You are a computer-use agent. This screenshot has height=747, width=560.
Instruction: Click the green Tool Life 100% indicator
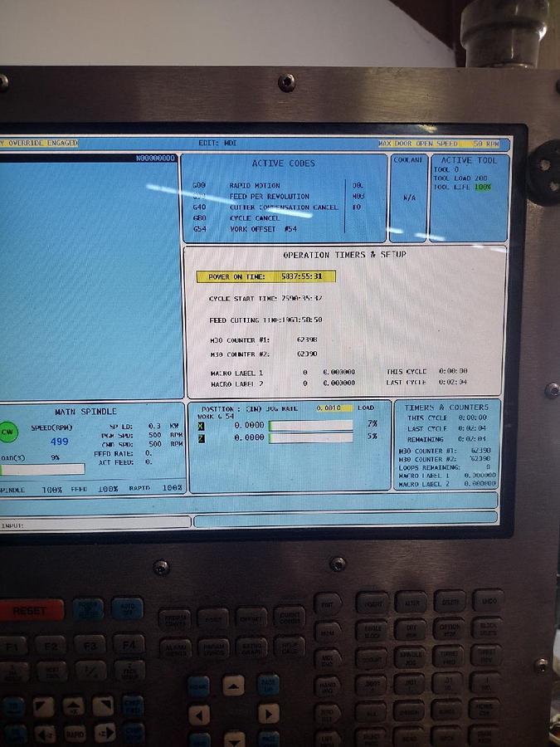[483, 188]
